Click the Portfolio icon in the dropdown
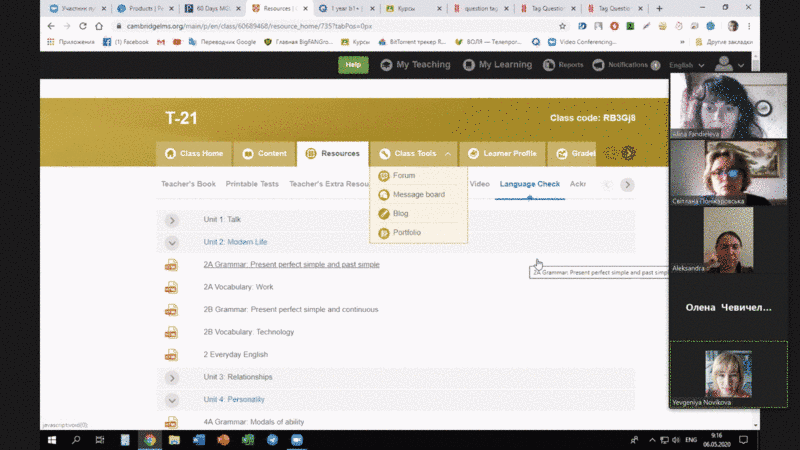 [384, 232]
